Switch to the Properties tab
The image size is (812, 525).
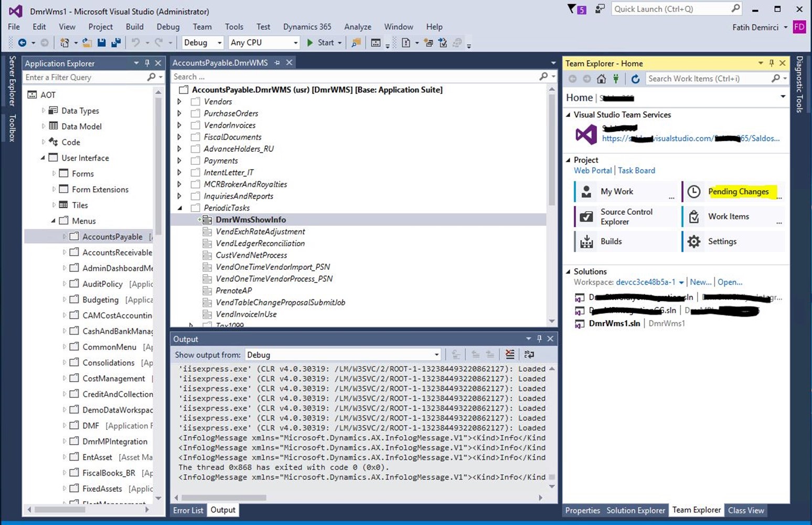point(583,510)
